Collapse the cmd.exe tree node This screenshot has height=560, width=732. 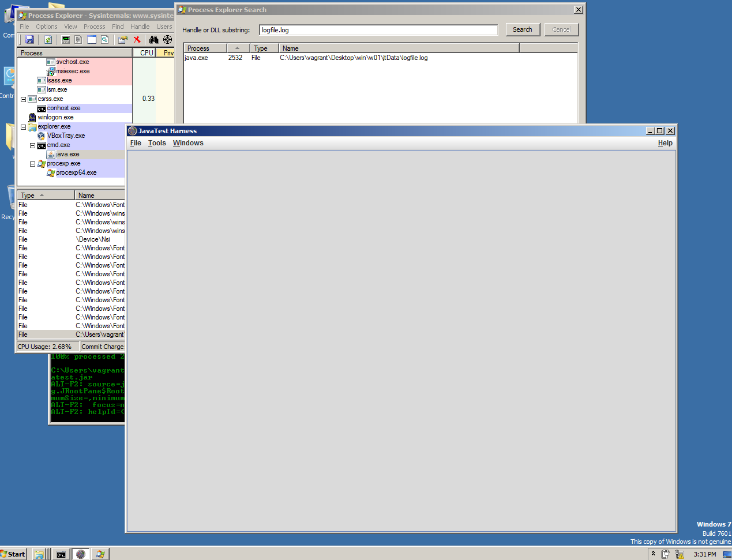(33, 145)
